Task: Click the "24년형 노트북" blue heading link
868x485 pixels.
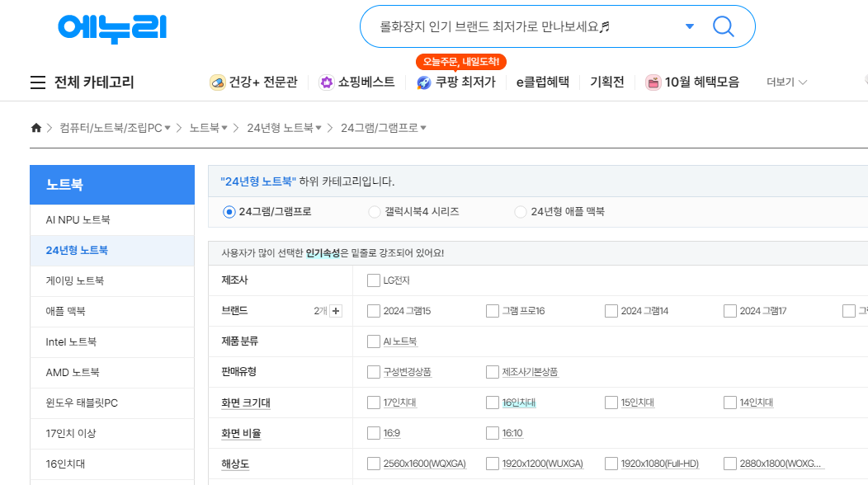Action: coord(258,181)
